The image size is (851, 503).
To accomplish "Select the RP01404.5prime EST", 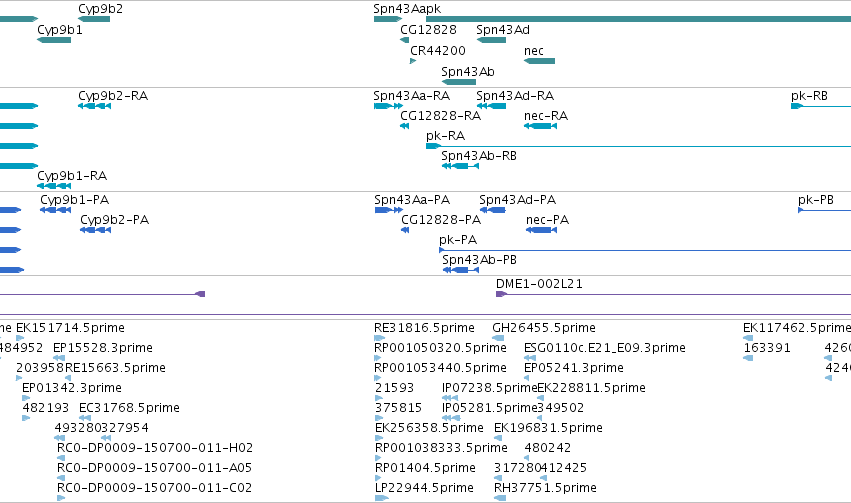I will 378,478.
